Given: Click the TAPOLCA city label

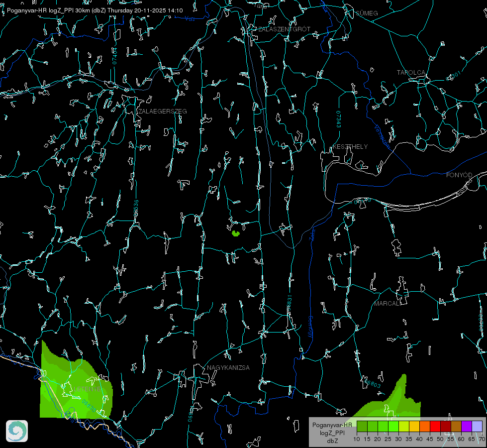Looking at the screenshot, I should coord(411,72).
